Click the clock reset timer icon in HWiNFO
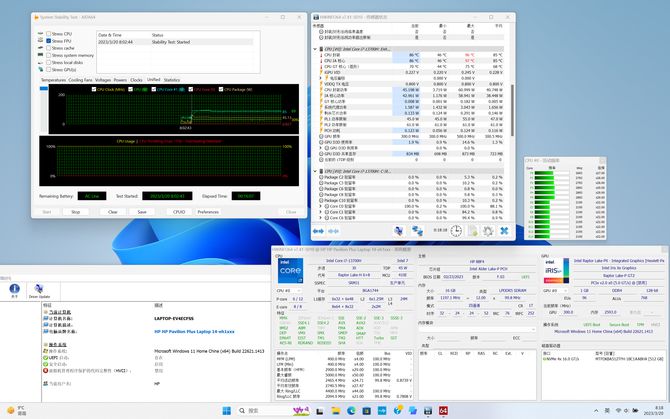This screenshot has height=419, width=670. click(x=456, y=231)
